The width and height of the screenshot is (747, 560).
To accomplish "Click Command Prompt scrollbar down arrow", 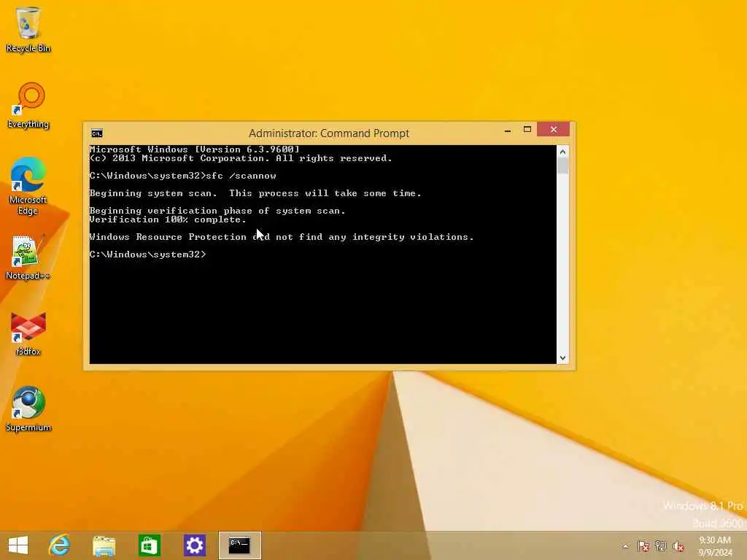I will [x=562, y=358].
